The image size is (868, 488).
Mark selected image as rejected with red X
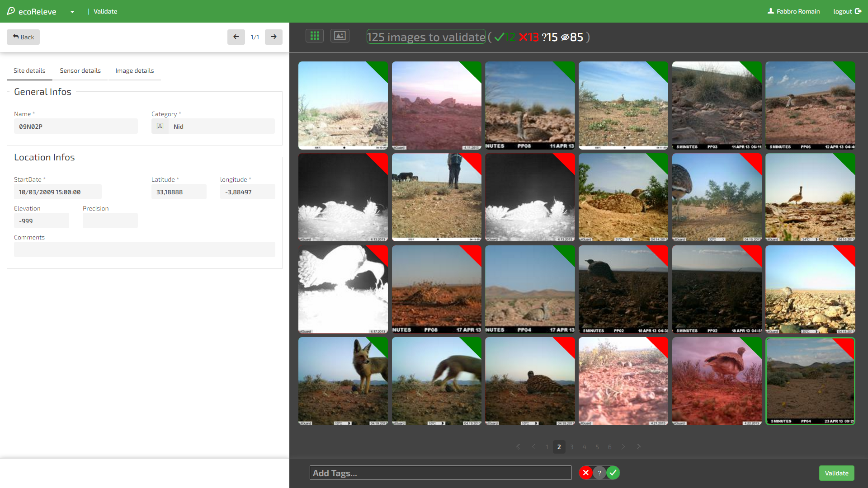coord(586,473)
